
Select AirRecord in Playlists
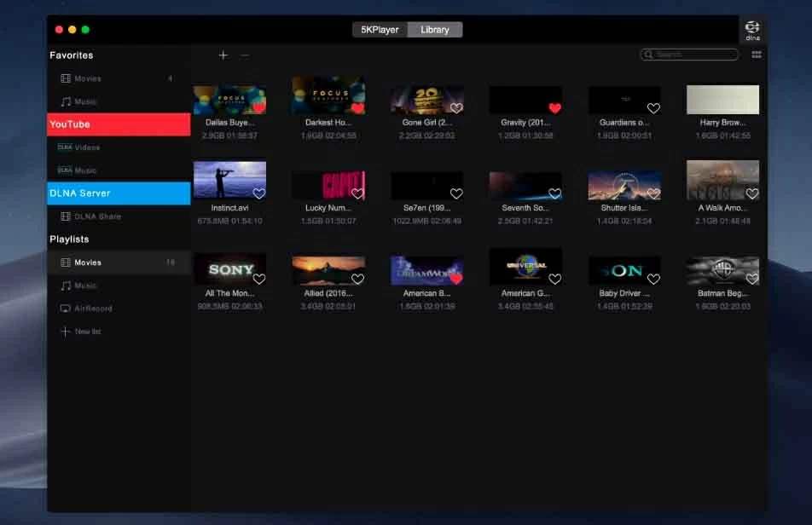93,309
